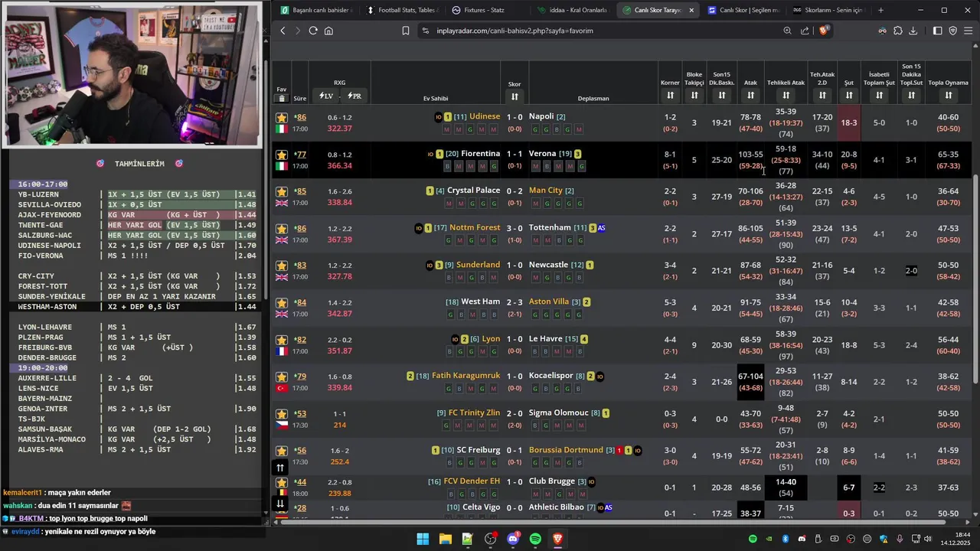Sort table by Atak column
The image size is (980, 551).
pos(750,96)
